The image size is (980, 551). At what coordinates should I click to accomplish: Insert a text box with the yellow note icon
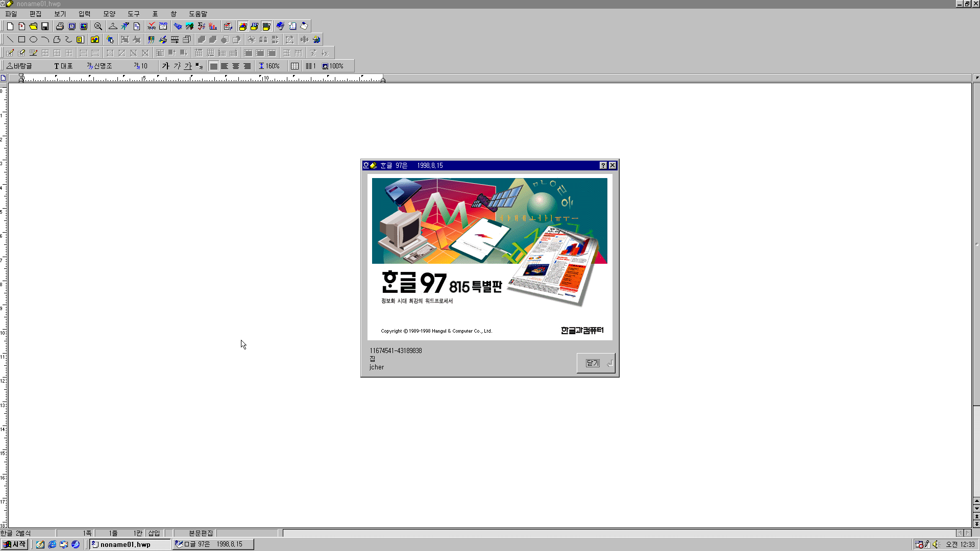click(x=80, y=39)
